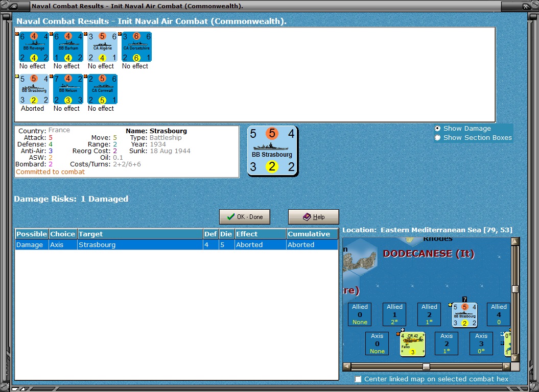This screenshot has height=392, width=539.
Task: Click the Die column header
Action: point(226,234)
